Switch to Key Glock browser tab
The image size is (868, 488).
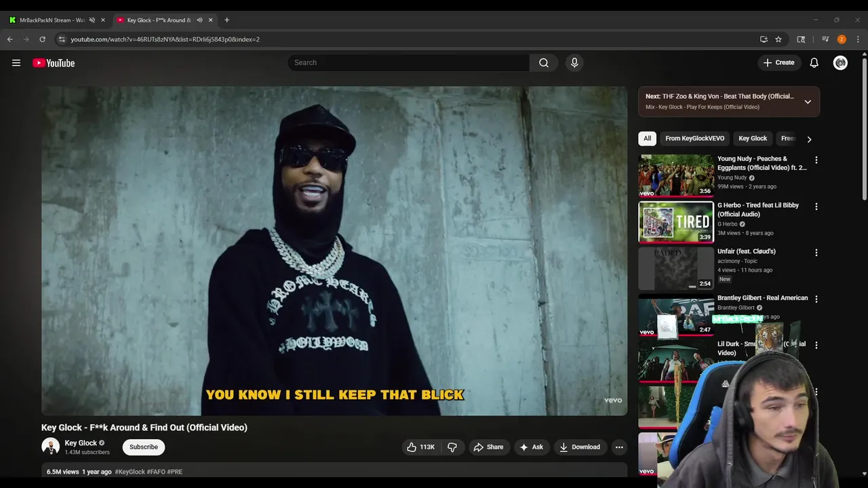point(159,20)
